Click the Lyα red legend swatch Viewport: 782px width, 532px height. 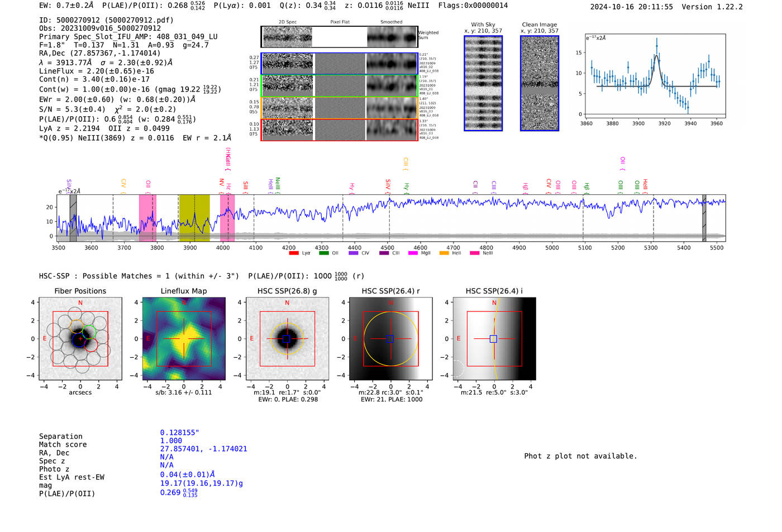point(294,253)
